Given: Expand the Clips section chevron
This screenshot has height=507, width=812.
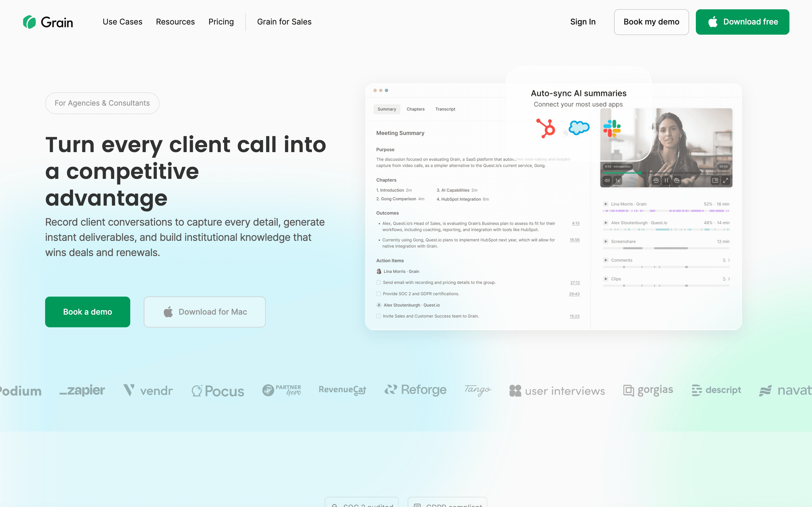Looking at the screenshot, I should click(x=729, y=279).
